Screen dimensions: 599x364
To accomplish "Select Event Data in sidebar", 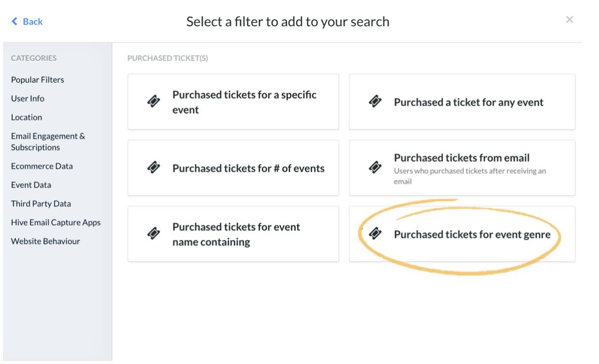I will (x=31, y=185).
